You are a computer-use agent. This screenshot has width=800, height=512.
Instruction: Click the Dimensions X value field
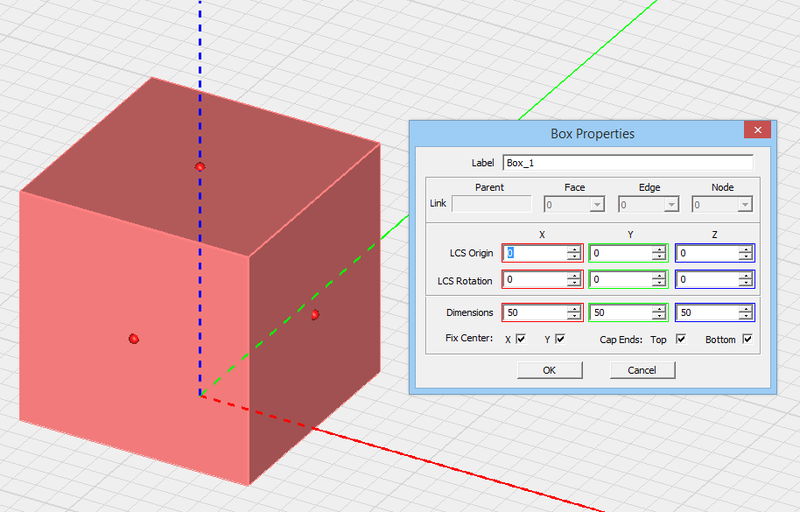coord(534,313)
